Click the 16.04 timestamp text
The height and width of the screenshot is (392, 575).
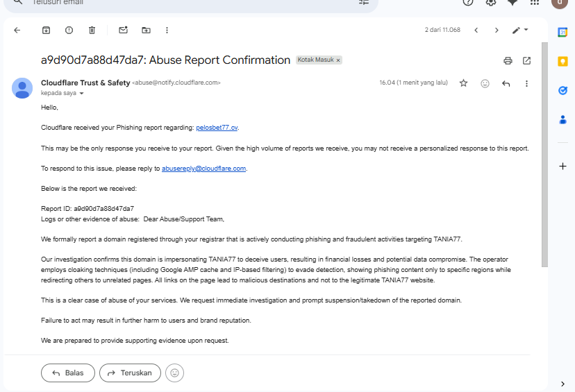pos(413,83)
